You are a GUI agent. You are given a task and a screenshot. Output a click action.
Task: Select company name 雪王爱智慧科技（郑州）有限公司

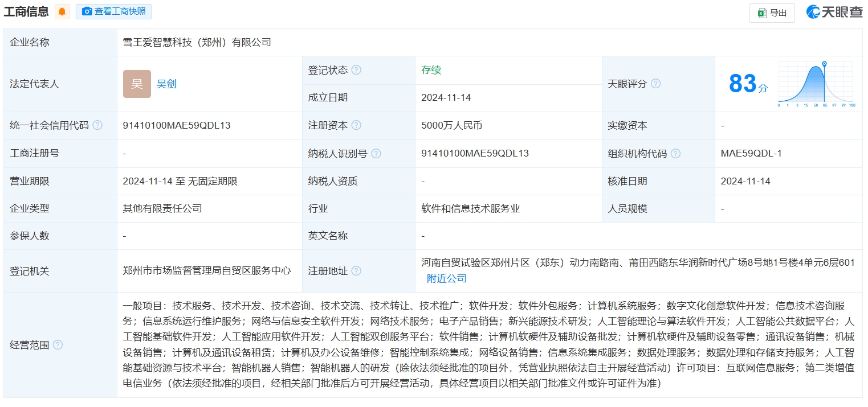coord(197,42)
